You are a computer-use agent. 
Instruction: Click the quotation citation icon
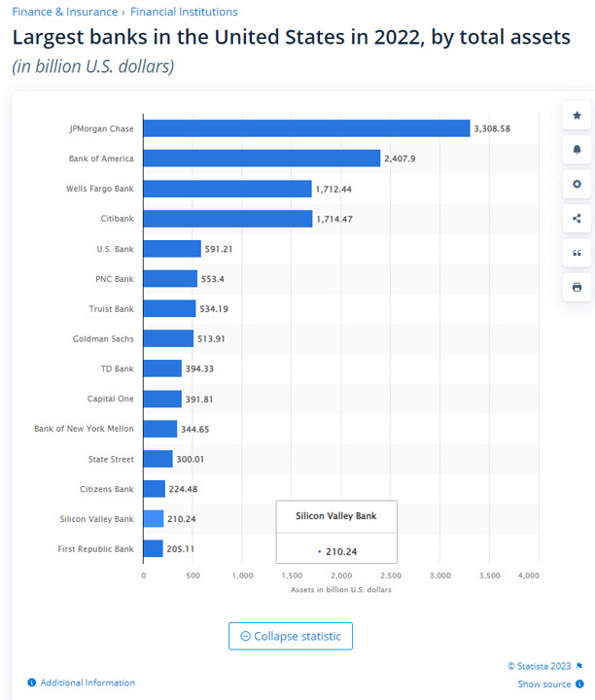[x=577, y=253]
